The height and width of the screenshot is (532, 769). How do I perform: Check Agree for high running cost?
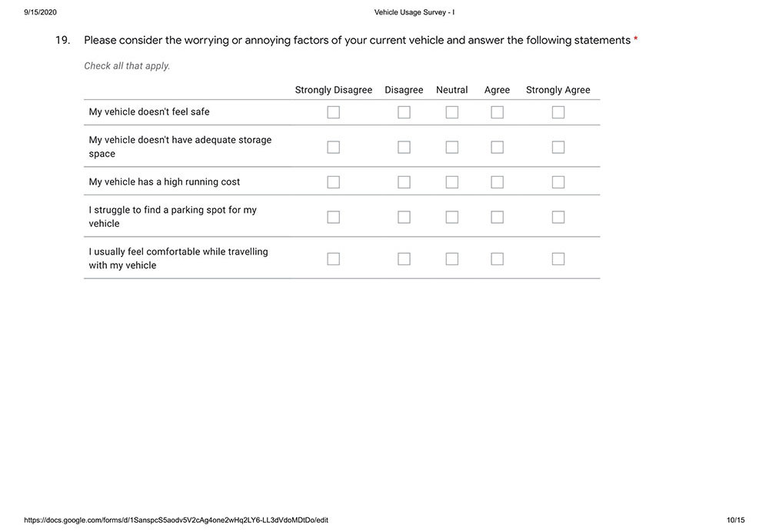pos(497,182)
